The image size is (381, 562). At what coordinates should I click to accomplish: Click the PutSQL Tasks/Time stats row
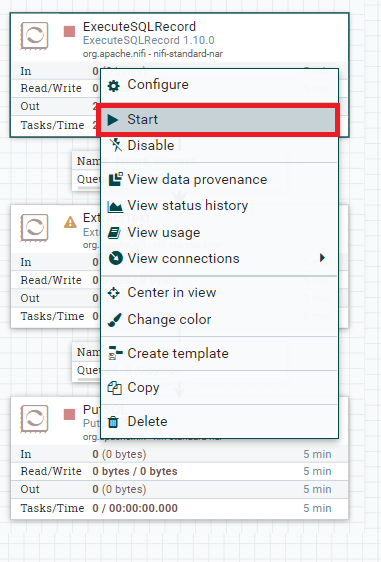(179, 508)
